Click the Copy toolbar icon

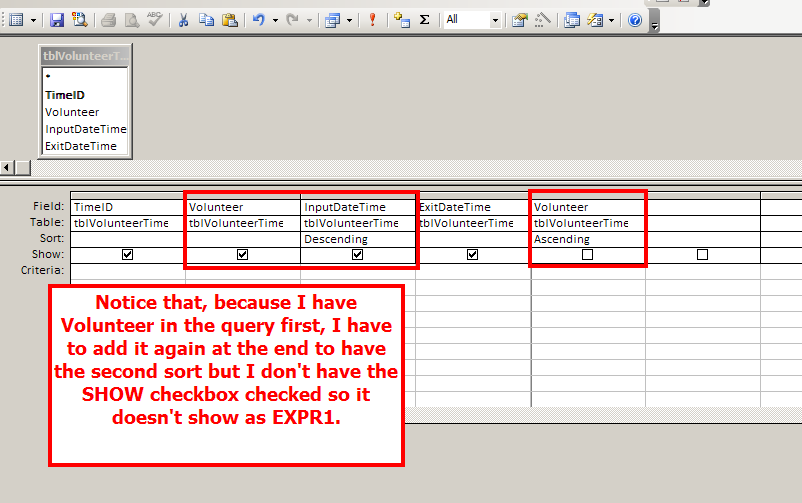pos(207,20)
